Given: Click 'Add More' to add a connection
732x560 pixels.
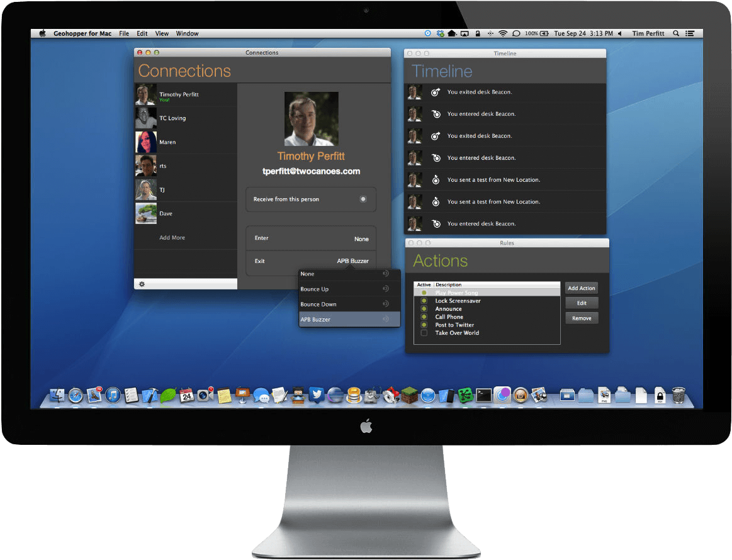Looking at the screenshot, I should [x=172, y=237].
